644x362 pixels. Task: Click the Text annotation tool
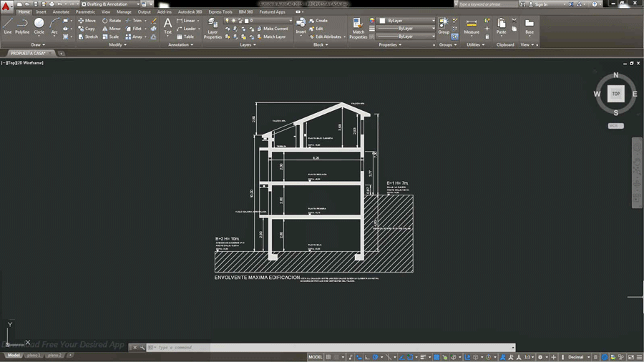click(167, 26)
